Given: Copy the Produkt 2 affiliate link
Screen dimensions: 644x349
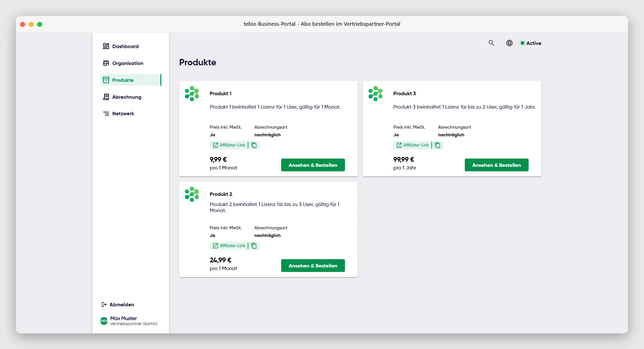Looking at the screenshot, I should pyautogui.click(x=254, y=246).
